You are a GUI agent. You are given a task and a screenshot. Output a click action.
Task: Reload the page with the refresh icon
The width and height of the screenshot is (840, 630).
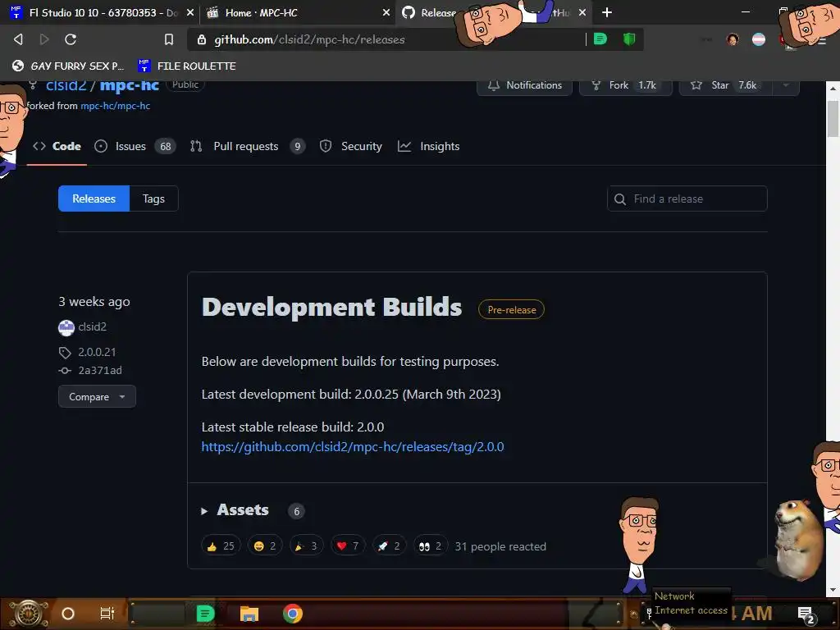(71, 39)
